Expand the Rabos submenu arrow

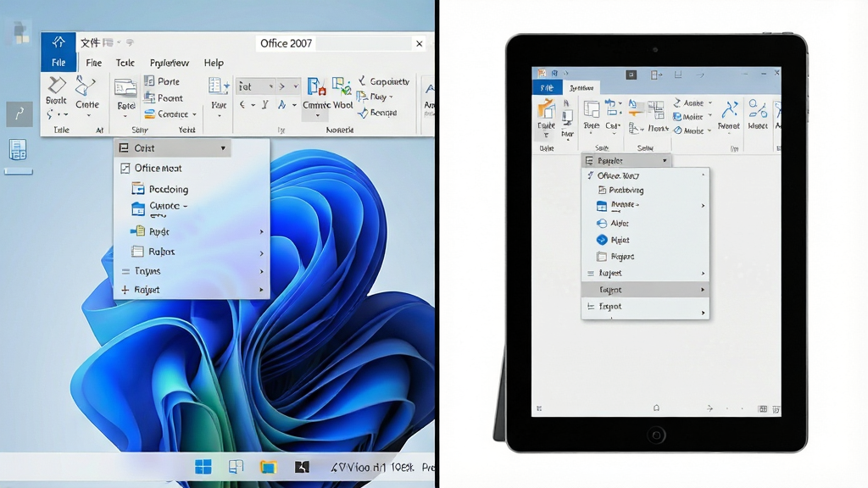[262, 253]
